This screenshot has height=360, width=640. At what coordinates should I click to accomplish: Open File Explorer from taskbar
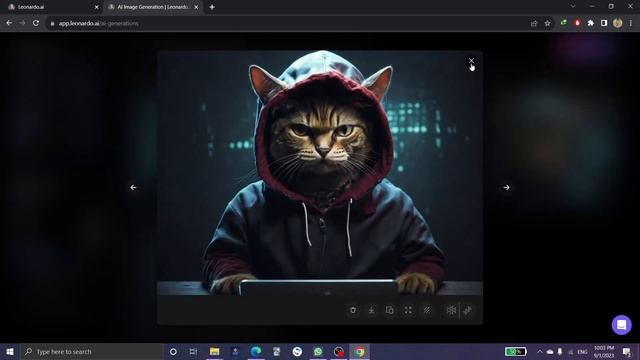pyautogui.click(x=214, y=351)
